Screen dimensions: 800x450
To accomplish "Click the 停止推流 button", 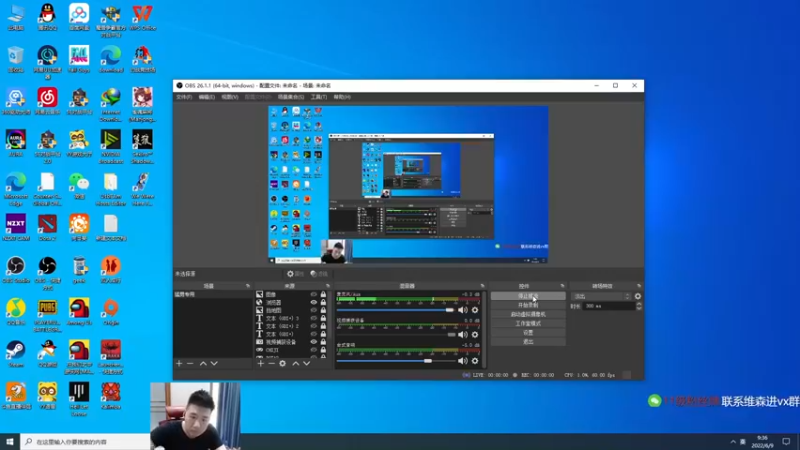I will pos(528,296).
